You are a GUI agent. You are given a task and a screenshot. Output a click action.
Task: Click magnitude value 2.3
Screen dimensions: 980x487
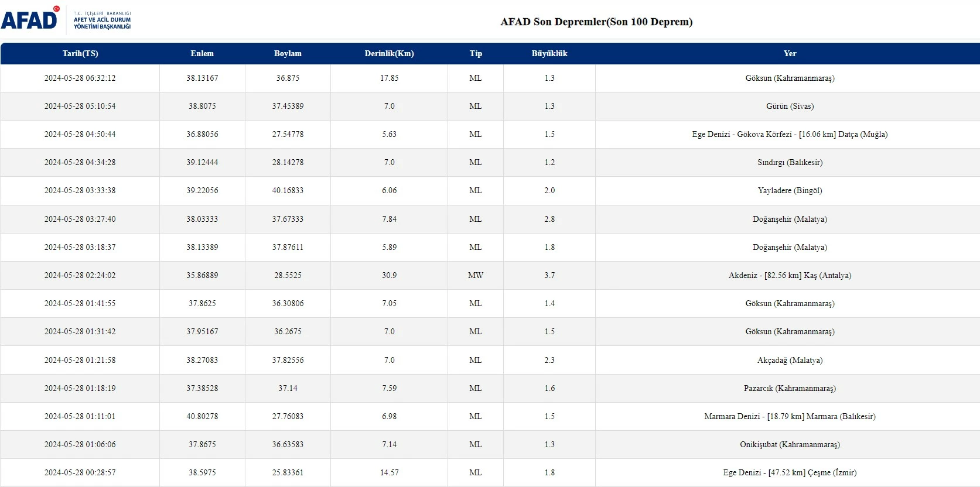pos(549,360)
